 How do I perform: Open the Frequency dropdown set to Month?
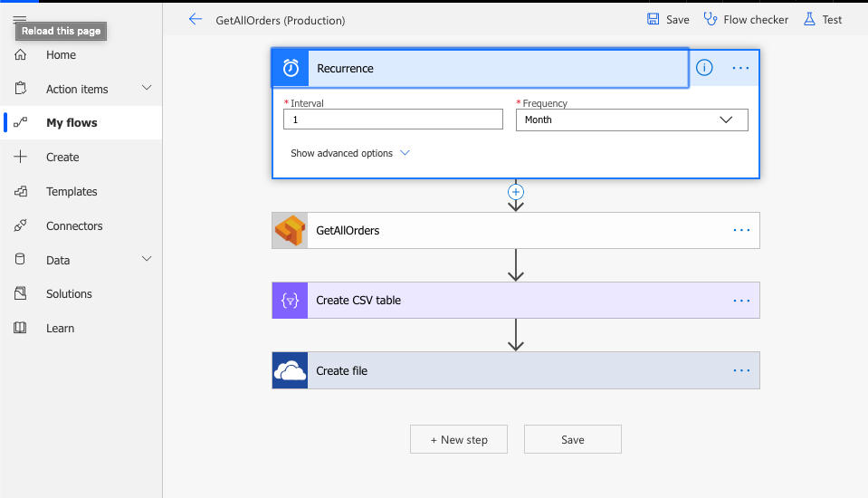tap(632, 120)
